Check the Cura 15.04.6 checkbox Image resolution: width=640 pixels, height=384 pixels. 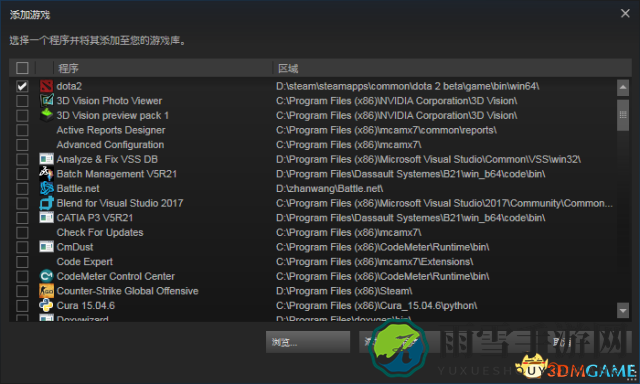[x=22, y=306]
